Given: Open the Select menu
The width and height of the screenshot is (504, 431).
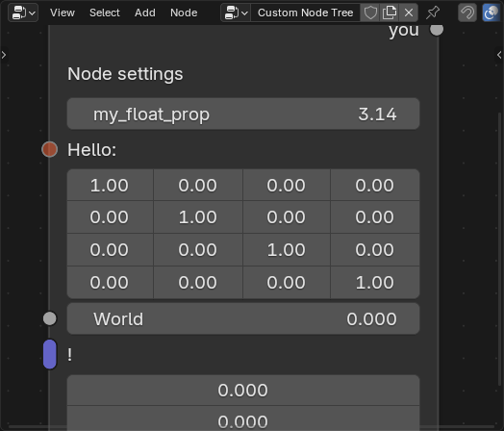Looking at the screenshot, I should tap(105, 13).
